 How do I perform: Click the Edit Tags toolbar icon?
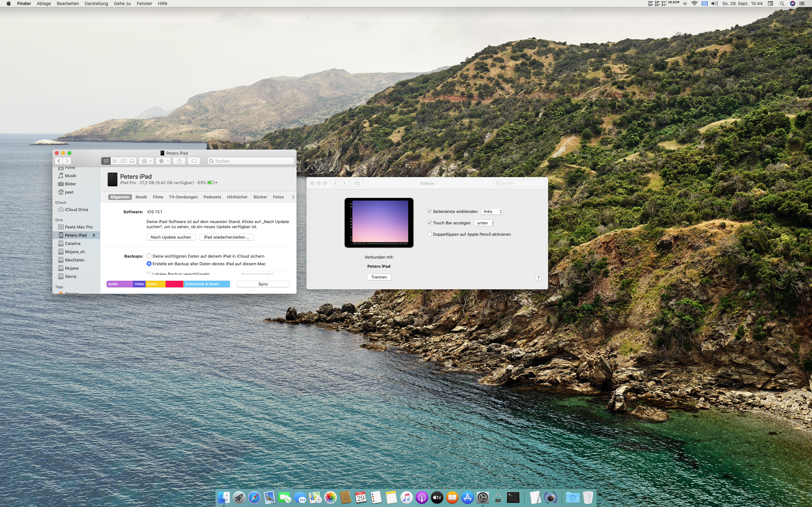(x=194, y=161)
